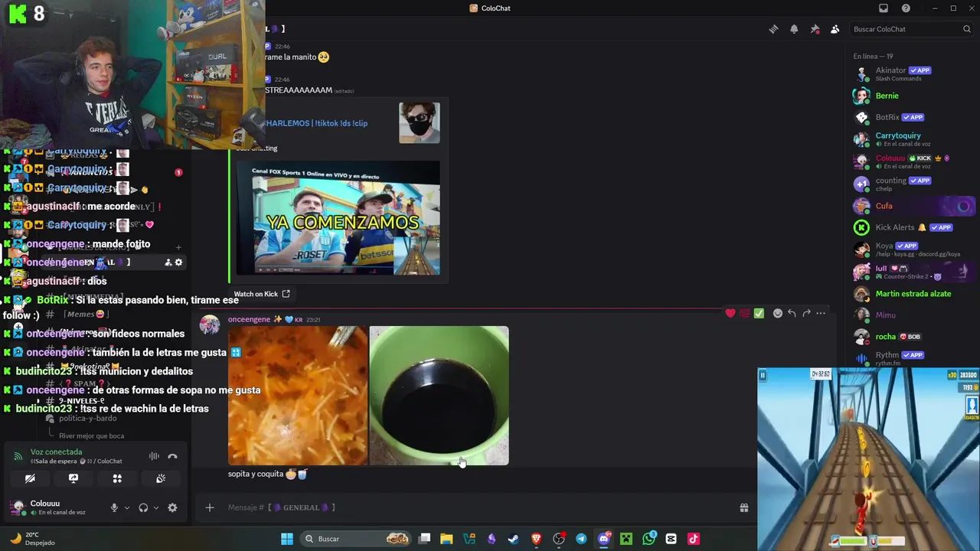Screen dimensions: 980x551
Task: Open the weather widget showing 20°C
Action: (34, 539)
